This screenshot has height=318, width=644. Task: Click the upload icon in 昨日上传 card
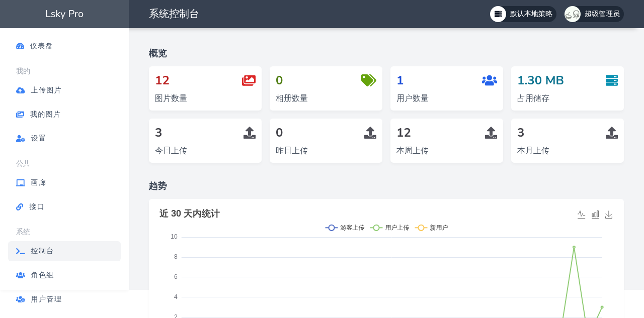[370, 133]
